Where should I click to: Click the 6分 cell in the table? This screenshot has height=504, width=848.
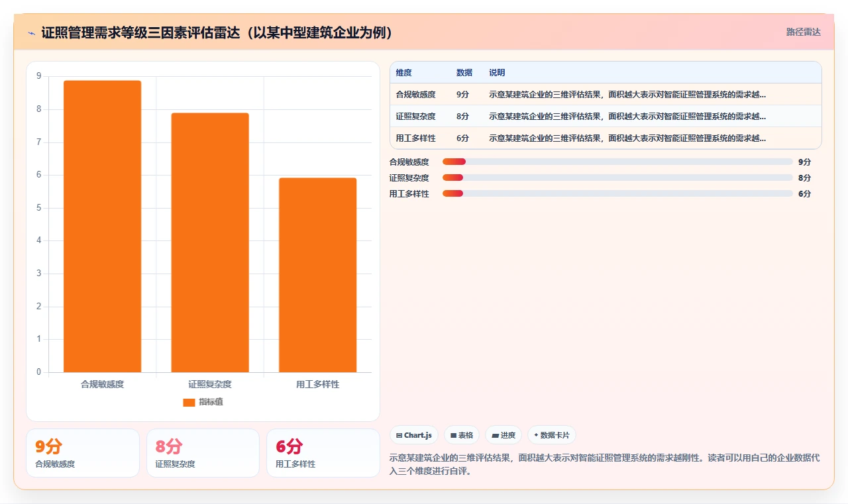[x=462, y=138]
